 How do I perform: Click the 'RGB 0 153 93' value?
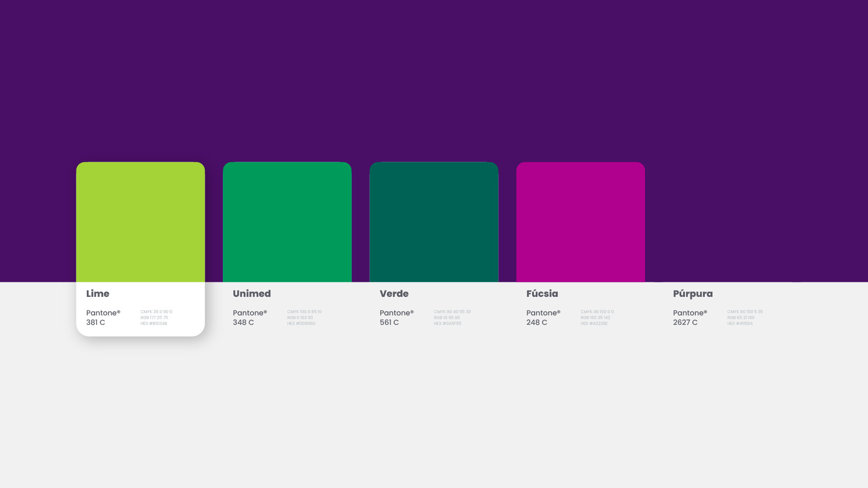point(300,318)
